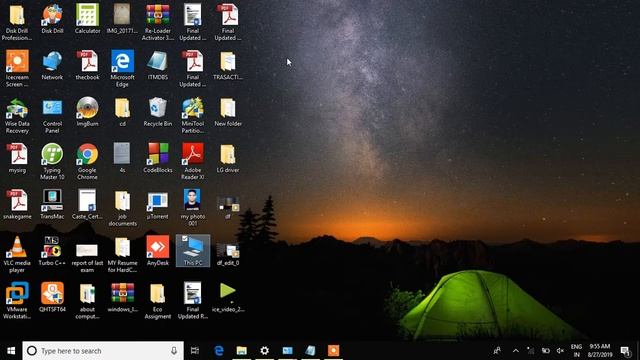This screenshot has width=640, height=360.
Task: Open the 9:55 AM clock calendar
Action: click(x=600, y=351)
